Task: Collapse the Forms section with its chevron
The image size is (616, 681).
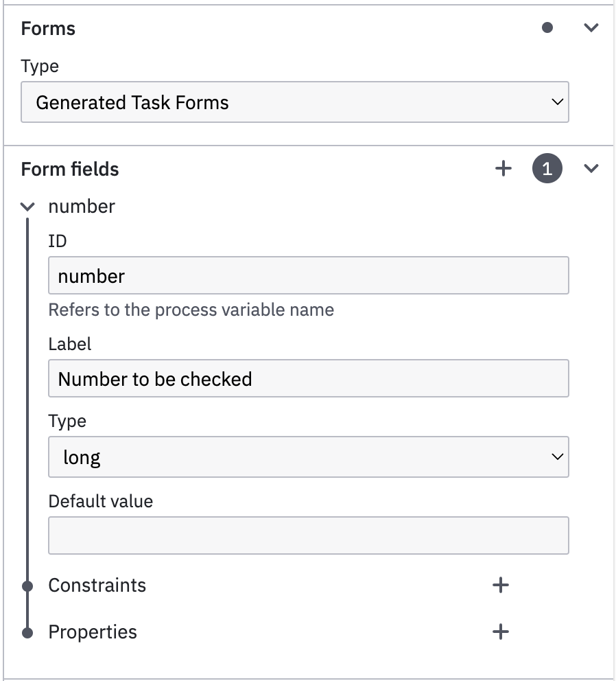Action: click(x=591, y=27)
